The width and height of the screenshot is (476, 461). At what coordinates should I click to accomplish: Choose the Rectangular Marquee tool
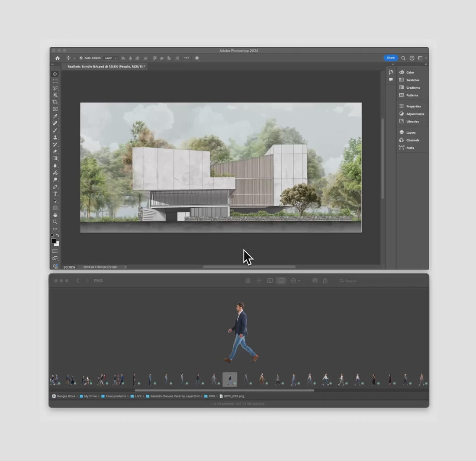pos(55,81)
